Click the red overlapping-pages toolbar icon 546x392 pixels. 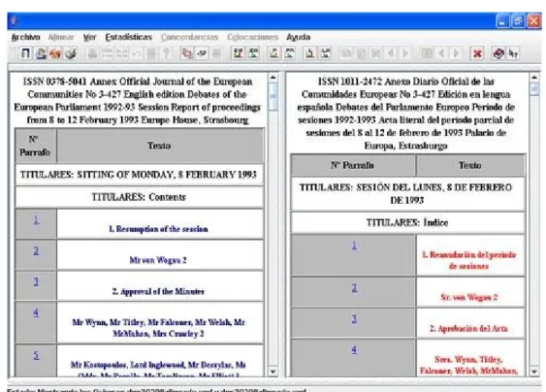click(186, 53)
